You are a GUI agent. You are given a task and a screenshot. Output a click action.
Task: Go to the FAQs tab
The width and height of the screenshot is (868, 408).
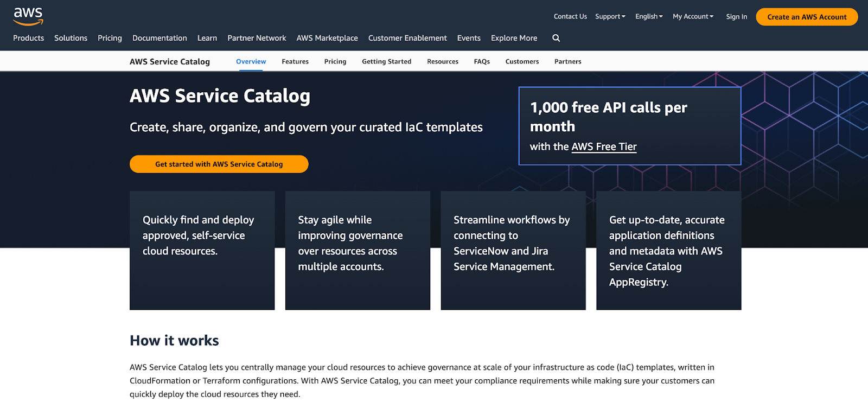pyautogui.click(x=482, y=62)
